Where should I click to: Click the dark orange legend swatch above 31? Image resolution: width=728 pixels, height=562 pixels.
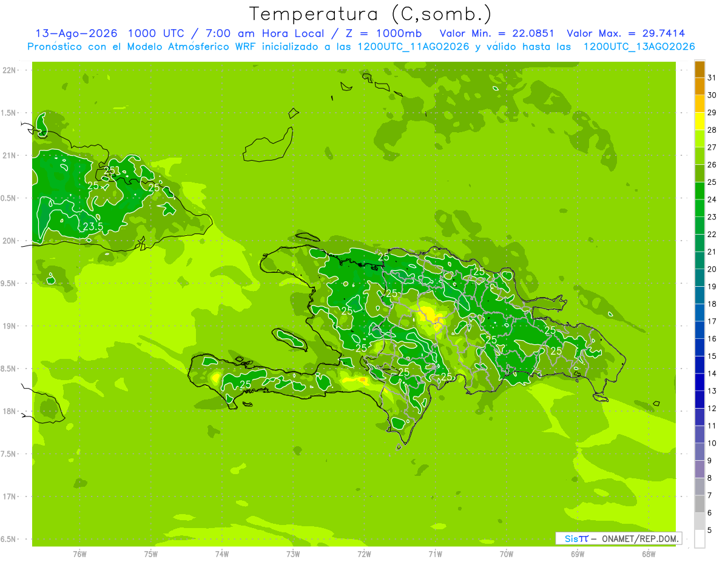pos(699,69)
